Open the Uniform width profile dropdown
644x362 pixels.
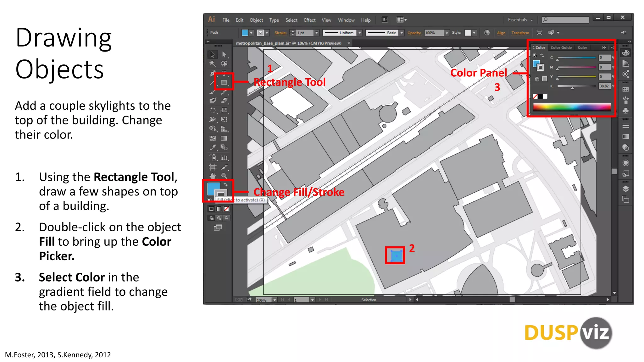click(x=360, y=33)
